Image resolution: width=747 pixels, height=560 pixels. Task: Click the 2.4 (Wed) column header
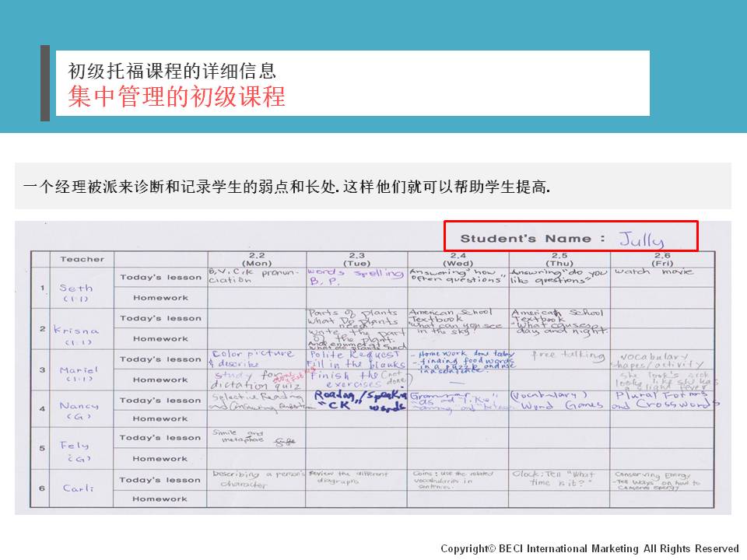[x=458, y=259]
